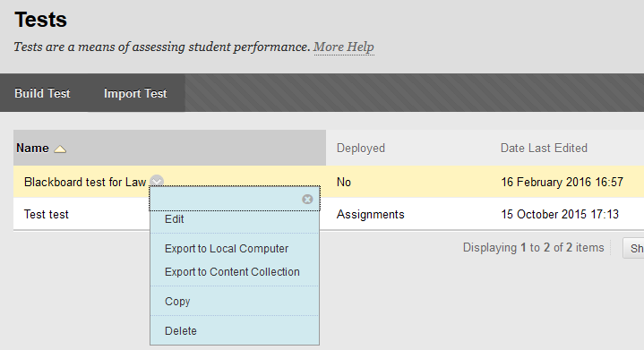
Task: Sort by Name ascending arrow
Action: point(60,149)
